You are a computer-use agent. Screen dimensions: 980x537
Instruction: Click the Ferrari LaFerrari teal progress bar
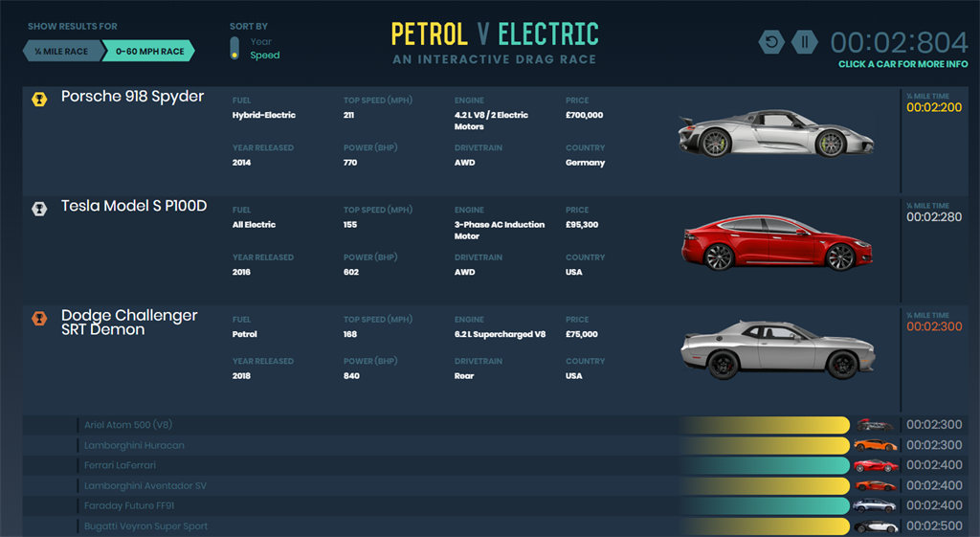pos(764,465)
